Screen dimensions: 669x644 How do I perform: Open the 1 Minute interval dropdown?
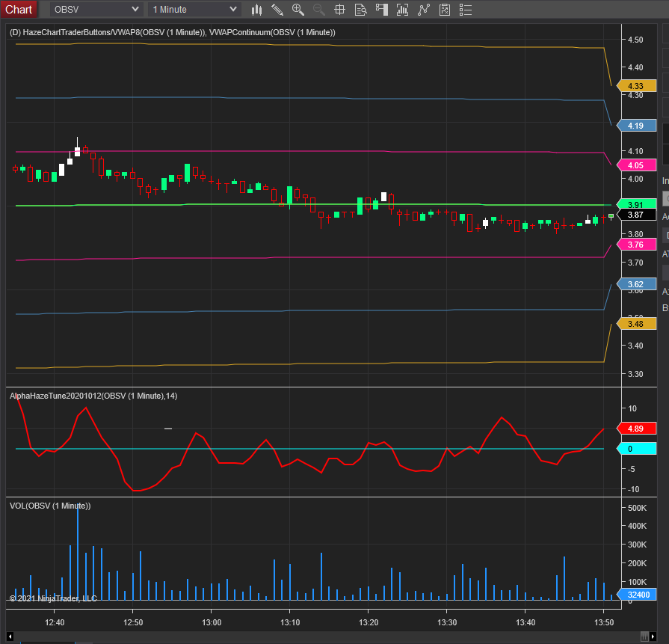194,10
